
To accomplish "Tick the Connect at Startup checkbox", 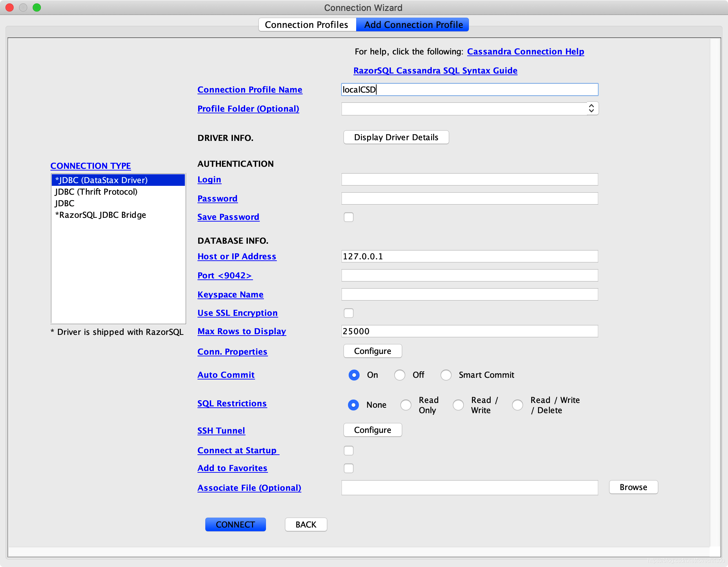I will click(x=348, y=451).
